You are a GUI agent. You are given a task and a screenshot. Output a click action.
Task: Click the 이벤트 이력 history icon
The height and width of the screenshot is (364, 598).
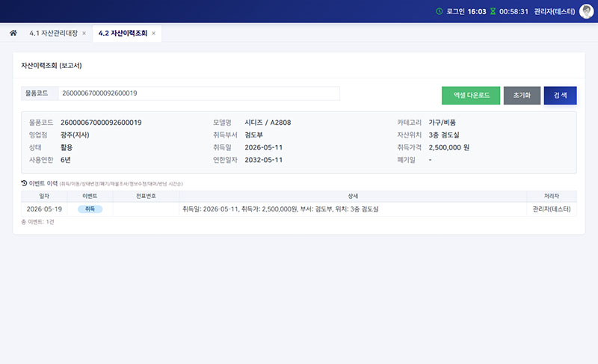[x=24, y=183]
